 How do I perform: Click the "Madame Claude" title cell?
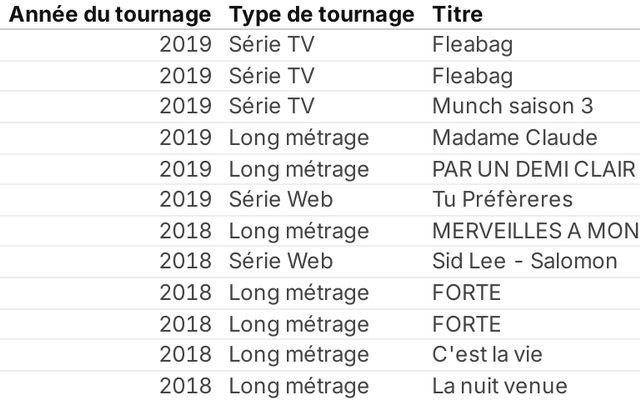tap(514, 137)
